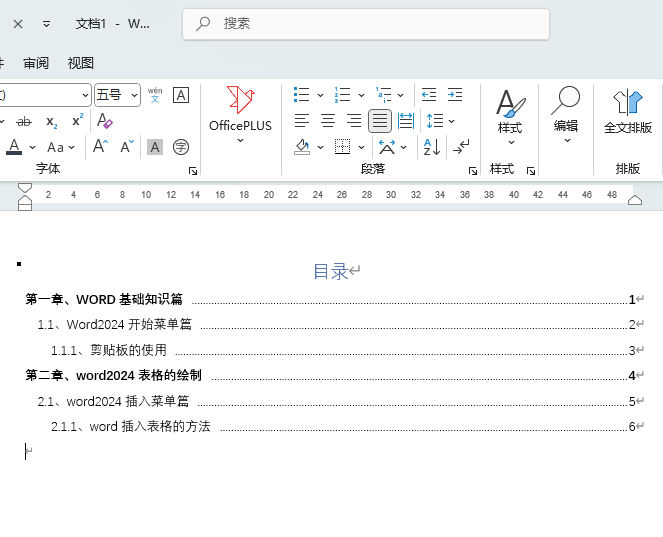663x537 pixels.
Task: Sort the selected text A-Z
Action: click(x=432, y=147)
